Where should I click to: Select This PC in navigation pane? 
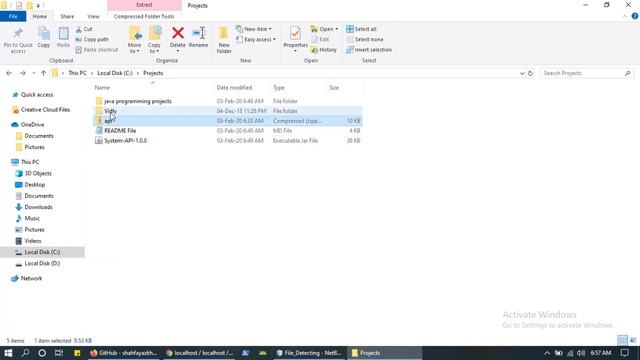click(30, 162)
